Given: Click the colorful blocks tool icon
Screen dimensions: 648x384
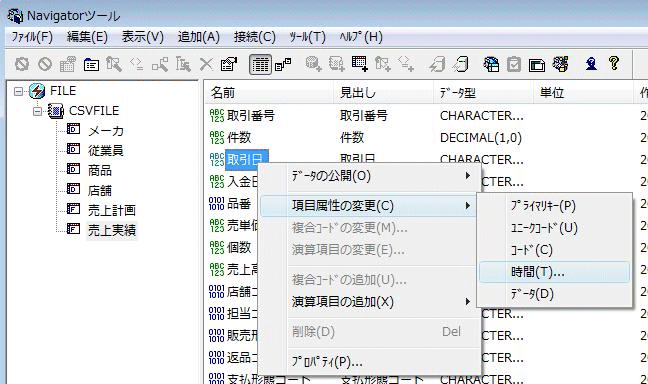Looking at the screenshot, I should pos(560,64).
